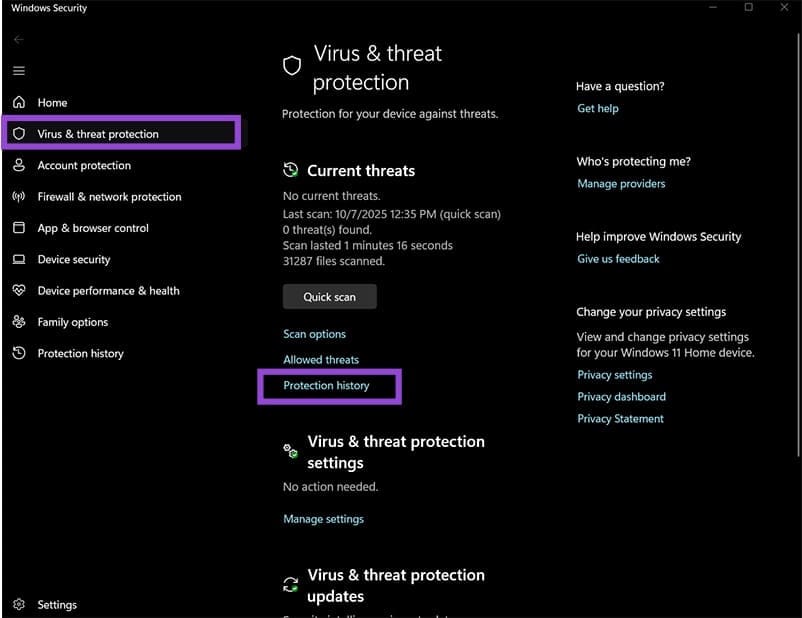The width and height of the screenshot is (802, 618).
Task: Click the Settings gear icon
Action: (x=18, y=604)
